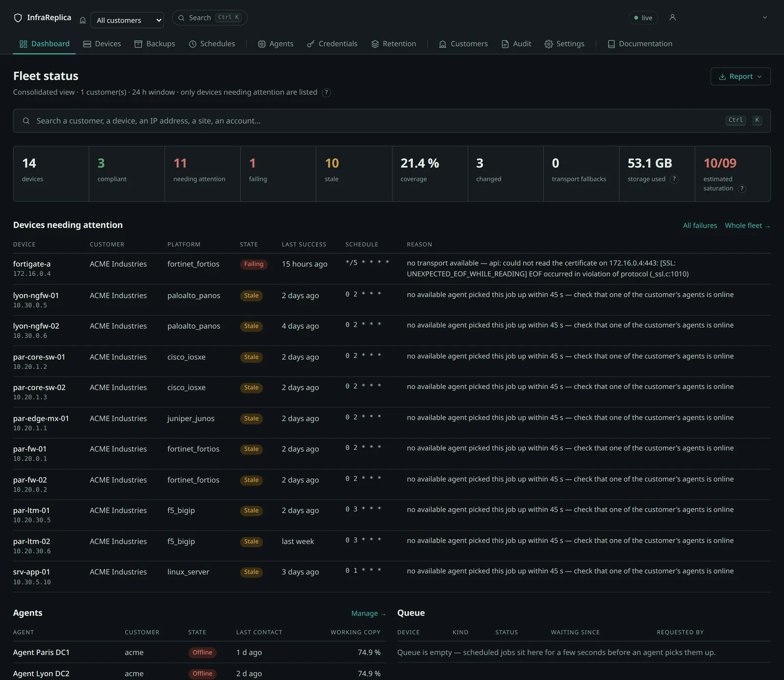Open the Credentials tab
The width and height of the screenshot is (784, 680).
[x=332, y=44]
